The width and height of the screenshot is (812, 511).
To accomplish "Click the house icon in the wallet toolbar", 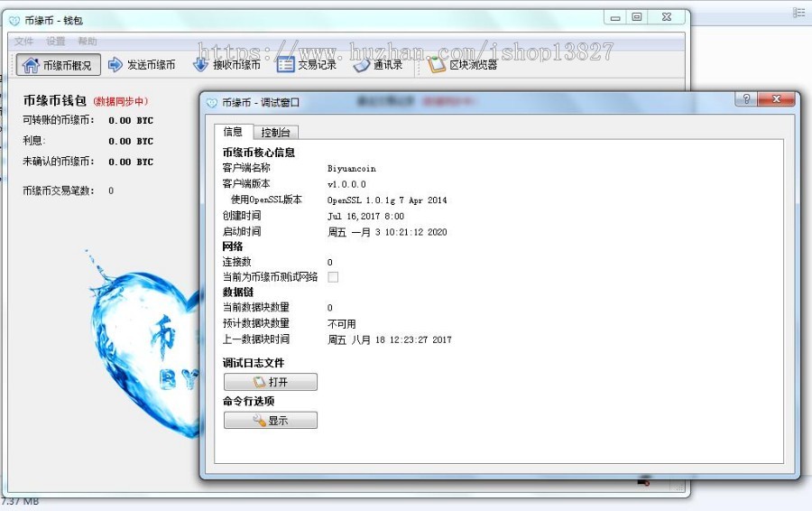I will (31, 65).
